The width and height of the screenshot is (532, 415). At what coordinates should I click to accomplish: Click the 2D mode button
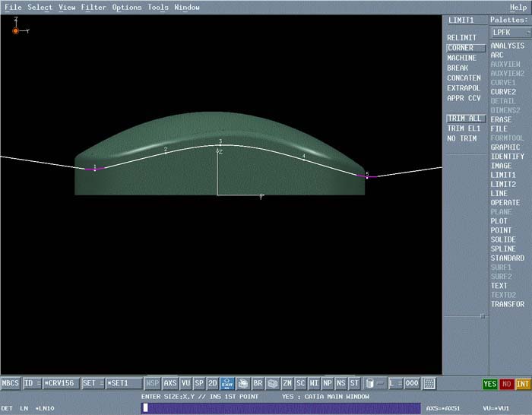[x=213, y=384]
